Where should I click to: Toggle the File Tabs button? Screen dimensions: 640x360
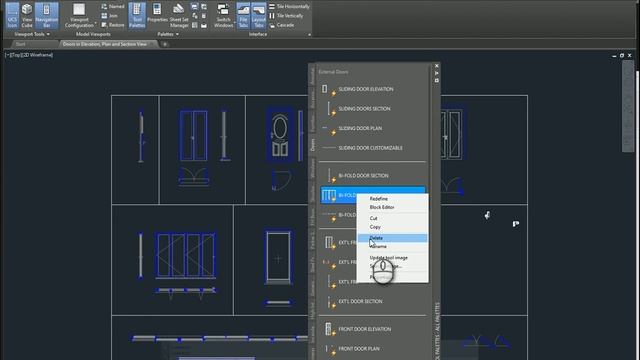(243, 16)
